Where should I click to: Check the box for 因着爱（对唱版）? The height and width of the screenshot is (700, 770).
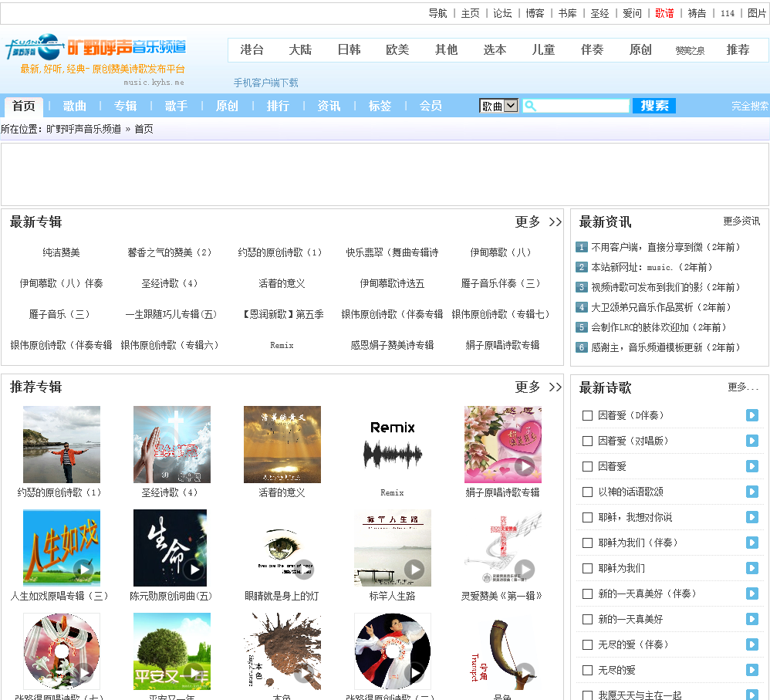point(587,441)
